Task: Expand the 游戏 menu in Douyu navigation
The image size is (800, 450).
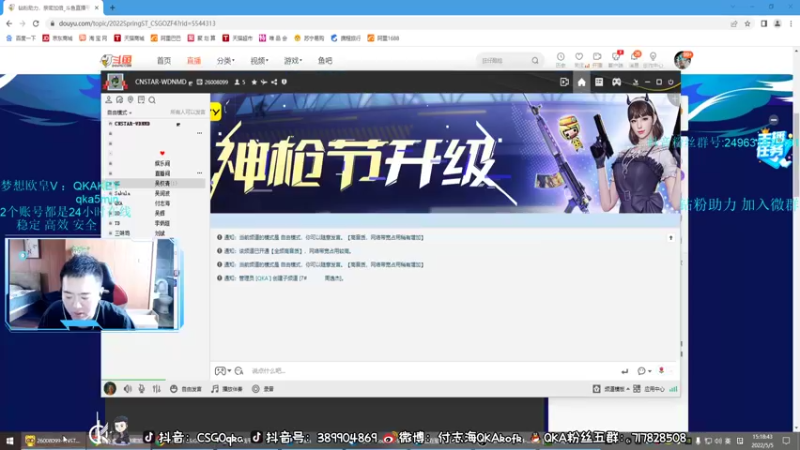Action: pos(293,61)
